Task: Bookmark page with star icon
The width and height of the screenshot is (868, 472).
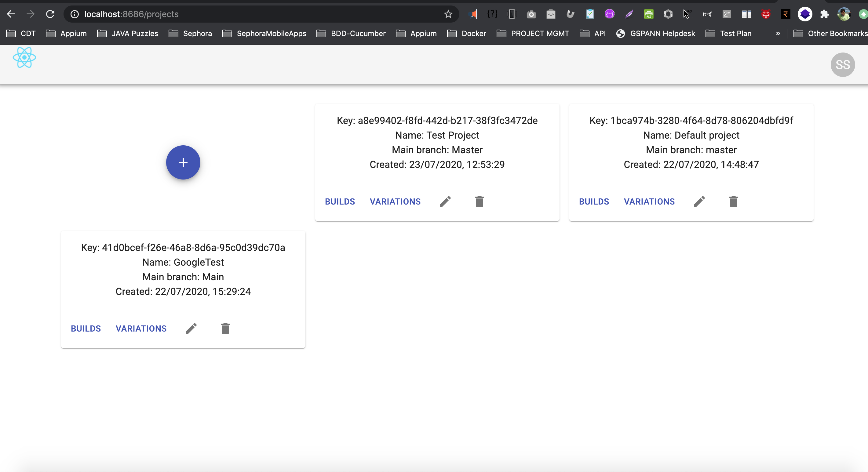Action: pos(448,14)
